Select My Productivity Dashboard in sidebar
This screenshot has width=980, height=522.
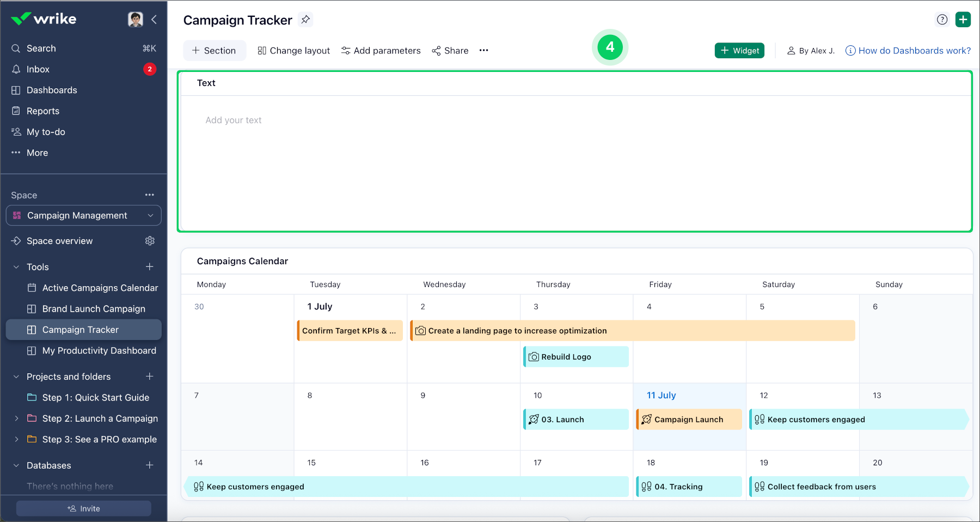(x=99, y=350)
